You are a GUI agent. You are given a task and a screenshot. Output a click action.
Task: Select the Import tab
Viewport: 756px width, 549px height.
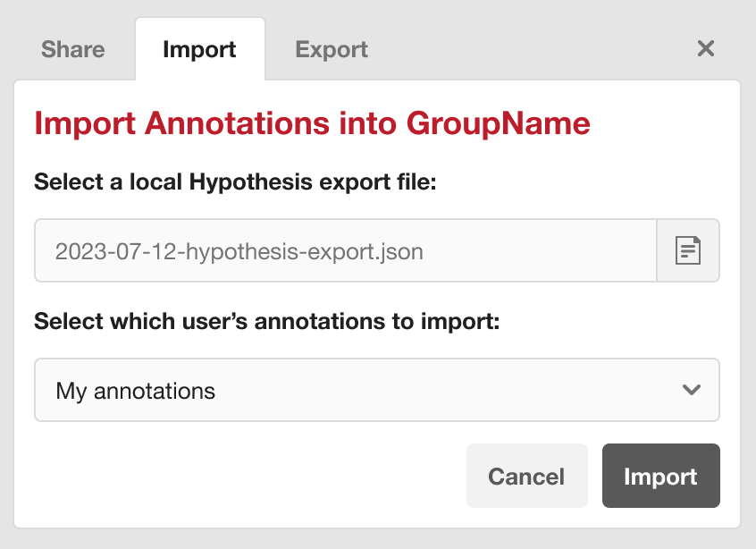coord(199,49)
